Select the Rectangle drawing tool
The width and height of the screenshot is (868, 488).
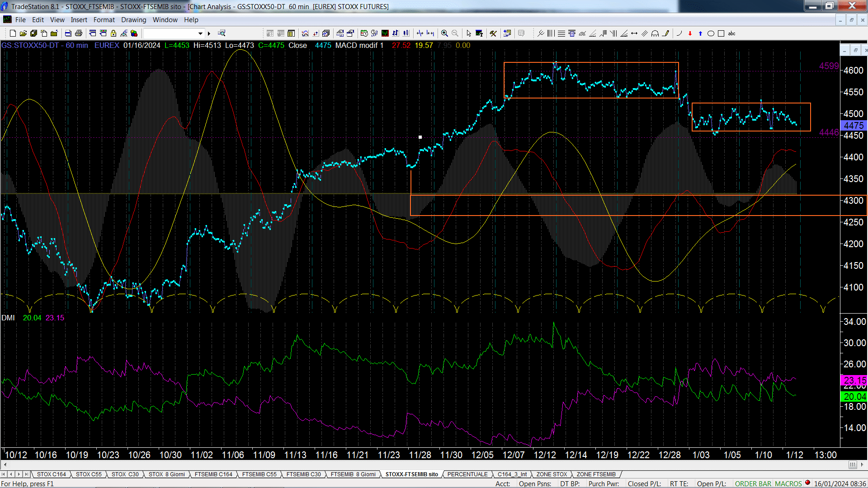[721, 33]
